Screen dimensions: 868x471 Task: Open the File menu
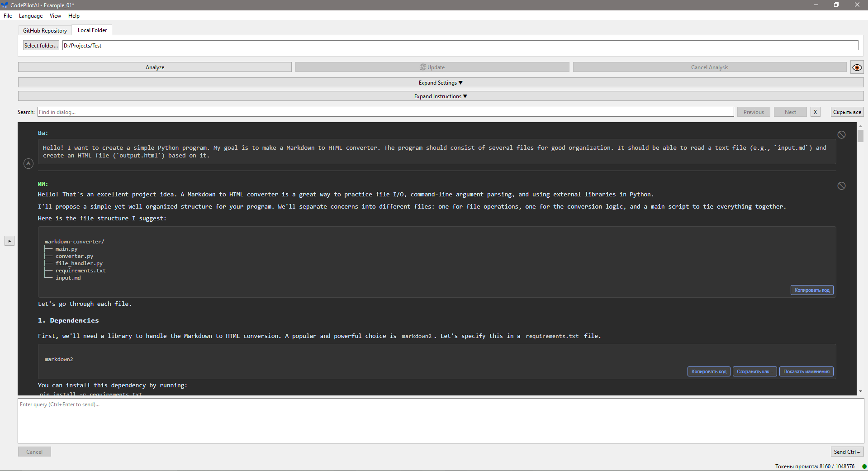(8, 16)
